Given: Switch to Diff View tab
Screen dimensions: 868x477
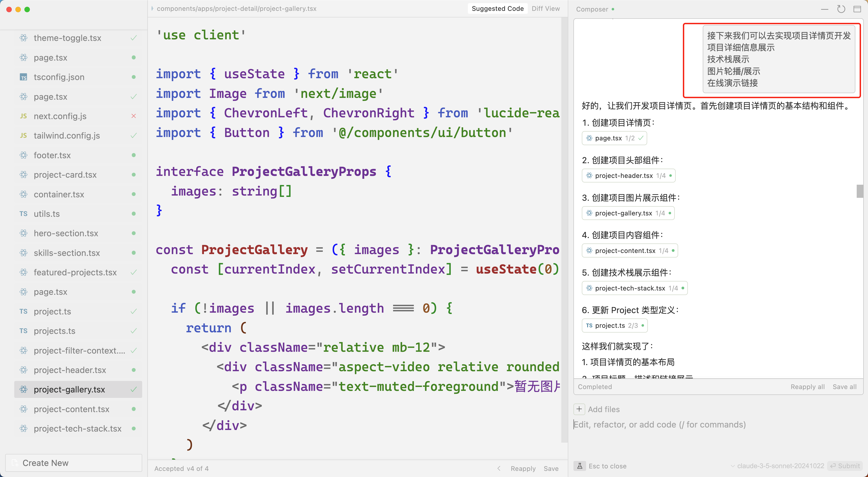Looking at the screenshot, I should pos(545,8).
